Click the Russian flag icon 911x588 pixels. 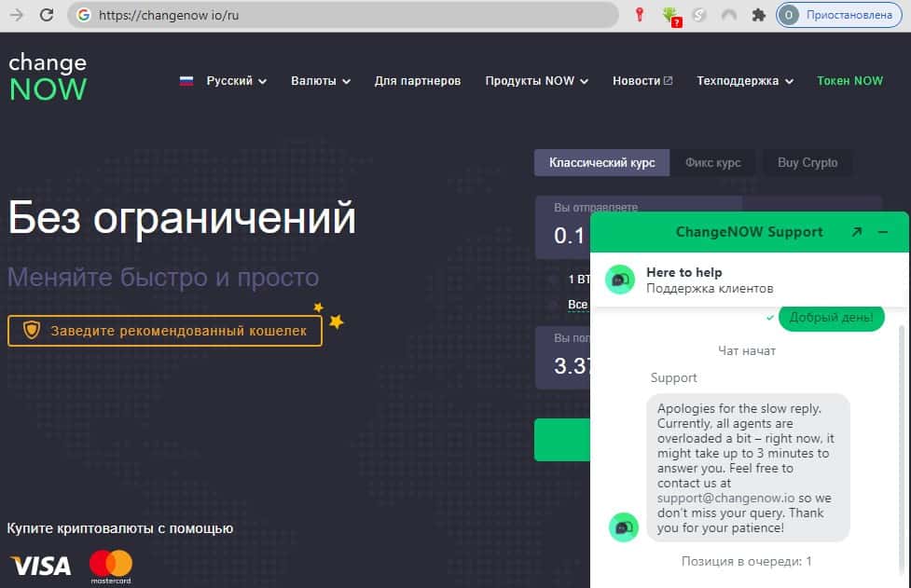coord(186,81)
